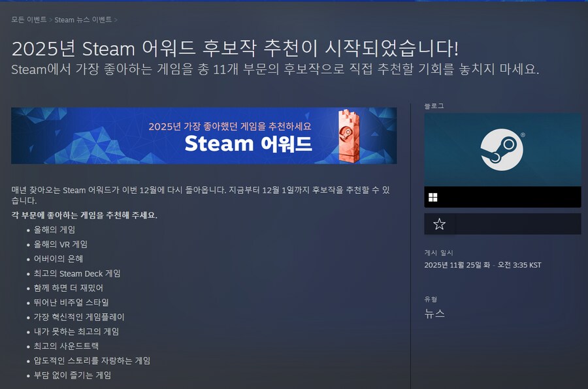Click '압도적인 스토리를 자랑하는 게임' entry

pos(94,360)
